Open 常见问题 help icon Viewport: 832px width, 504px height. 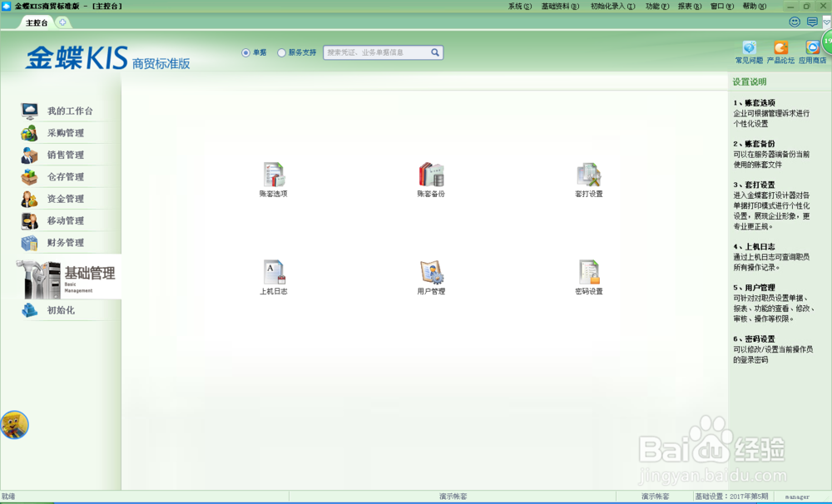coord(749,52)
